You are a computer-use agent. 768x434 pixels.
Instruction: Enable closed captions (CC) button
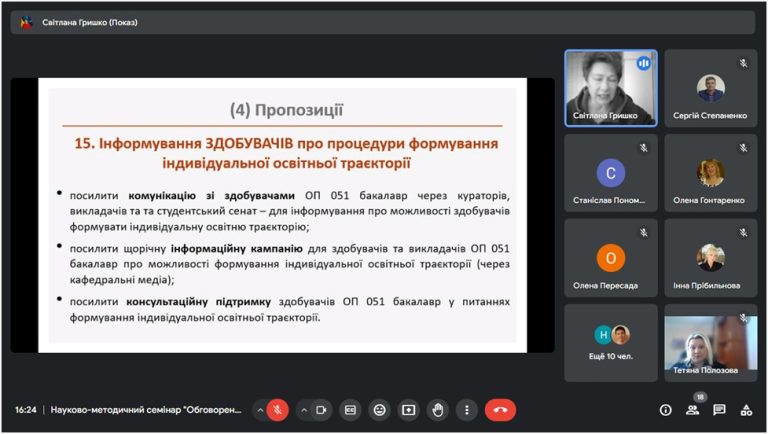350,410
